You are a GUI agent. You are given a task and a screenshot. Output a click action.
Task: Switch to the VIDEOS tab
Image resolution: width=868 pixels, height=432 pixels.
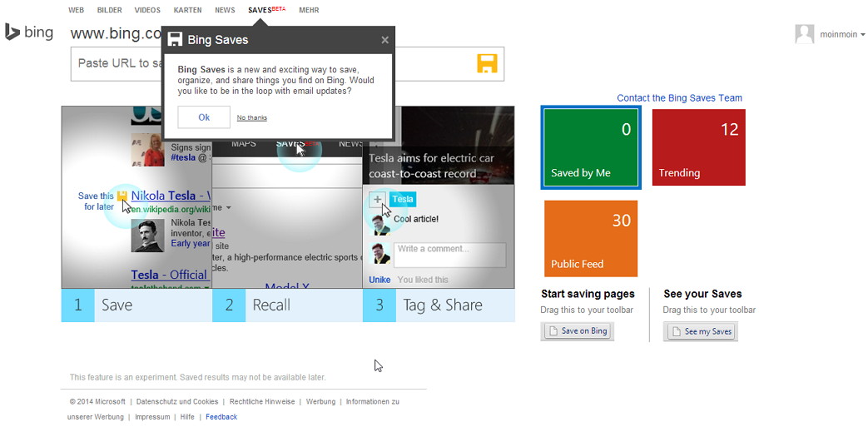pyautogui.click(x=147, y=10)
